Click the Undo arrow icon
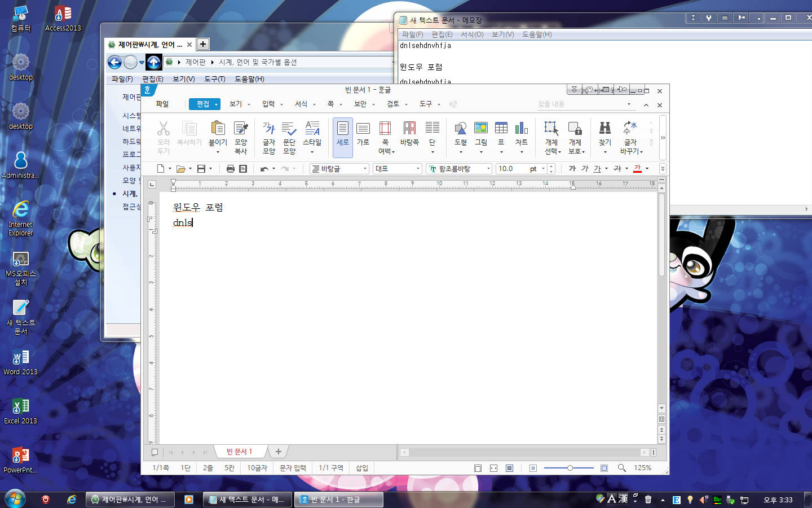Image resolution: width=812 pixels, height=508 pixels. tap(264, 169)
